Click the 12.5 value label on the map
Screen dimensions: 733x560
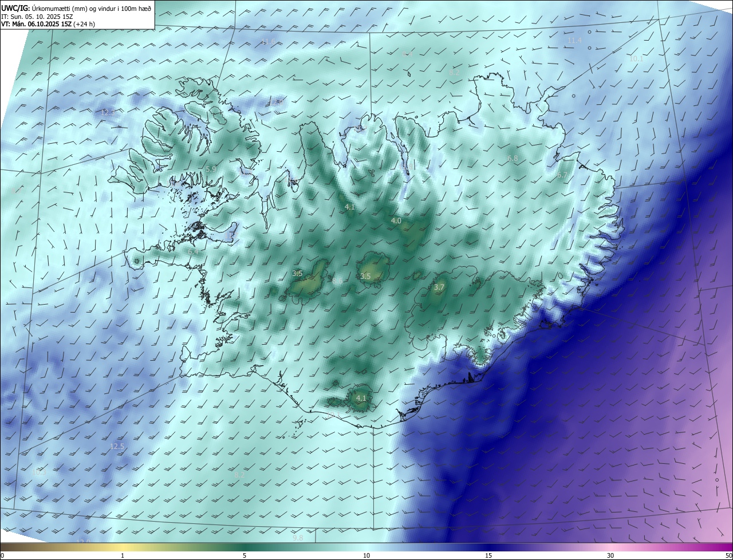[117, 447]
